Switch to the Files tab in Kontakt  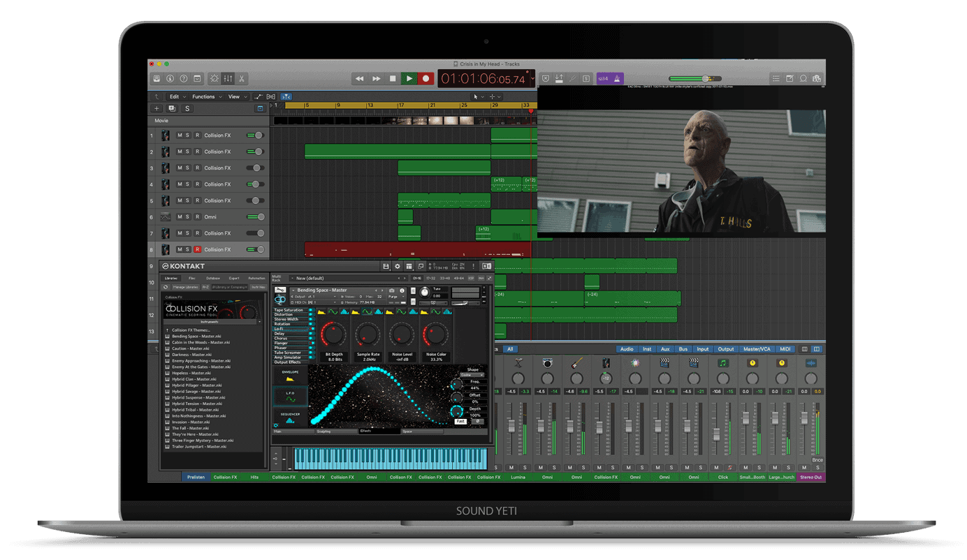click(192, 278)
